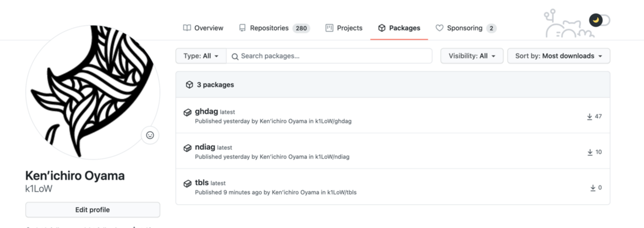Switch to the Repositories tab
The image size is (644, 228).
coord(274,28)
